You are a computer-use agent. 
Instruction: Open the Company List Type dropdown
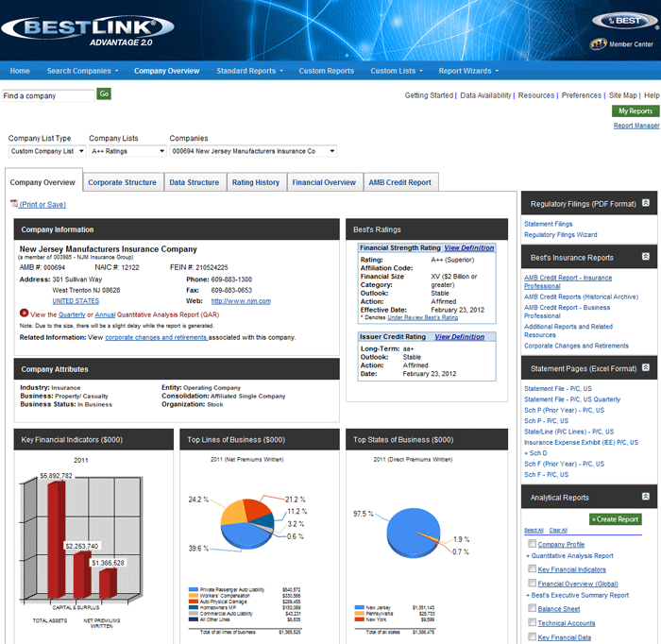[x=47, y=151]
